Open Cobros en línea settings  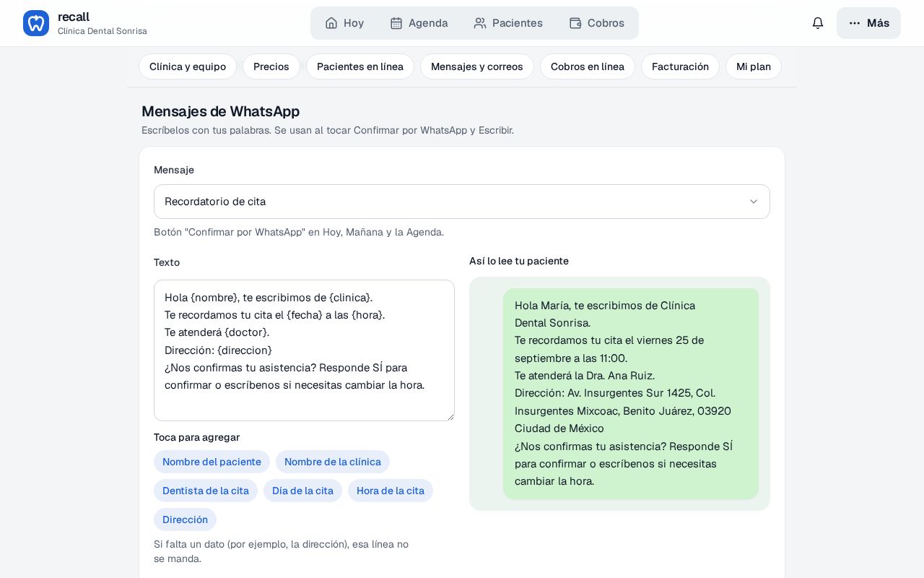tap(588, 66)
